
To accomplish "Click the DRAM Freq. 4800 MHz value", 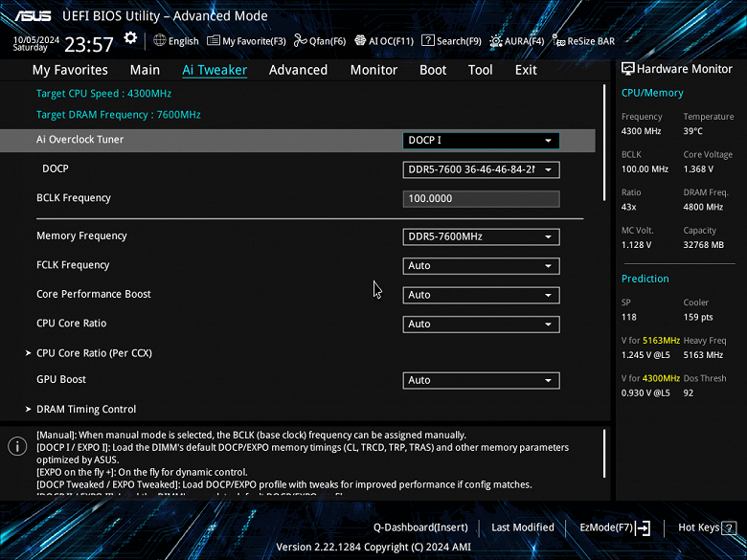I will click(x=703, y=207).
